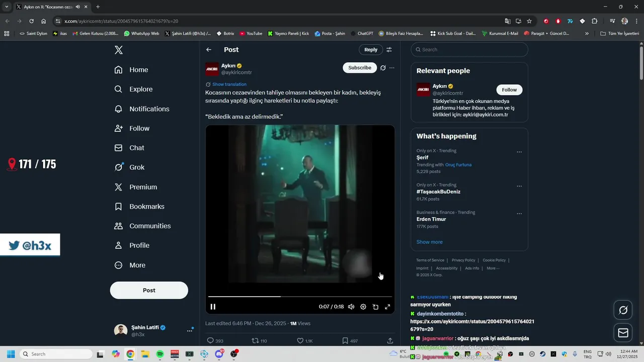Open Windows Start menu
644x362 pixels.
[11, 354]
